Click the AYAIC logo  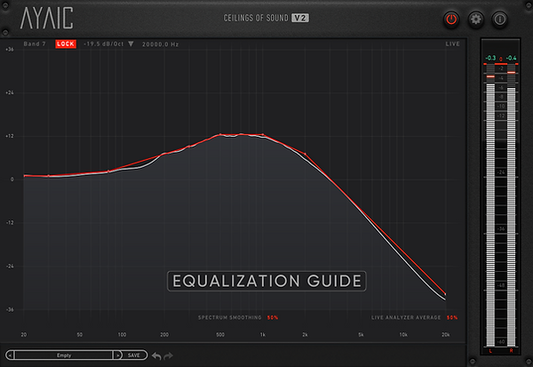(x=47, y=18)
